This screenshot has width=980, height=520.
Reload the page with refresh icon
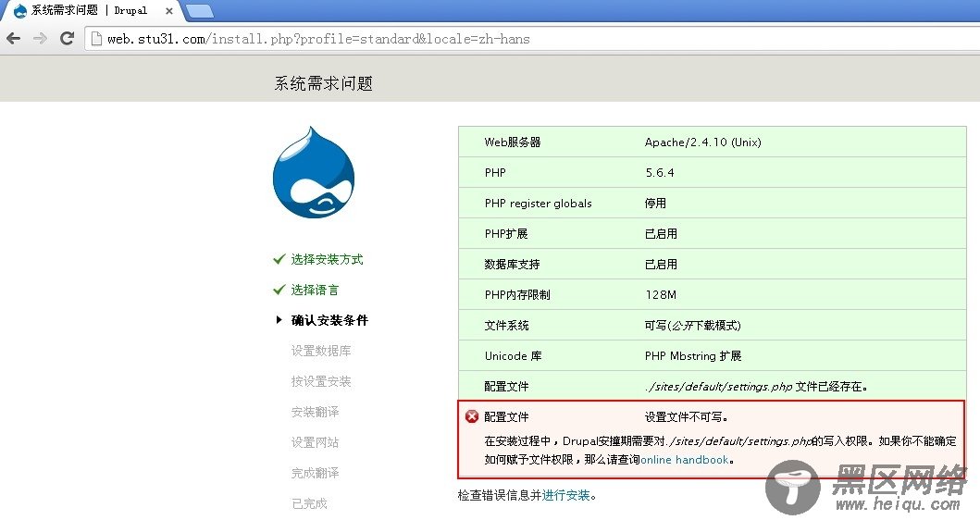(x=67, y=38)
